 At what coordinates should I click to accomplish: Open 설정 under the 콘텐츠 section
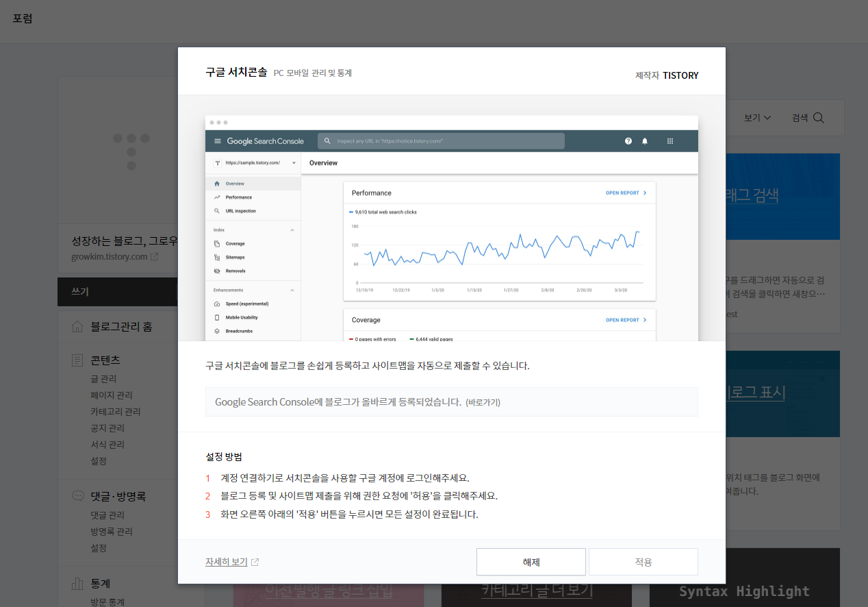(x=99, y=461)
